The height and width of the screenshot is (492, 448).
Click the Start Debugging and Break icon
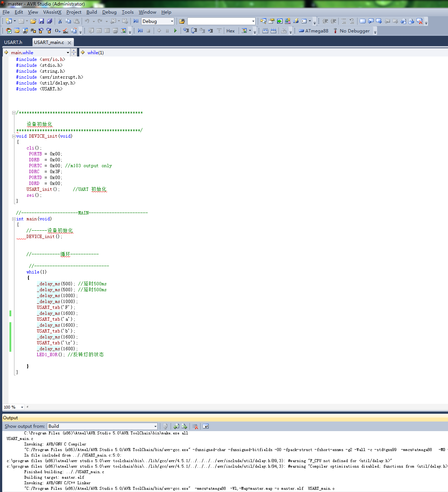tap(136, 21)
